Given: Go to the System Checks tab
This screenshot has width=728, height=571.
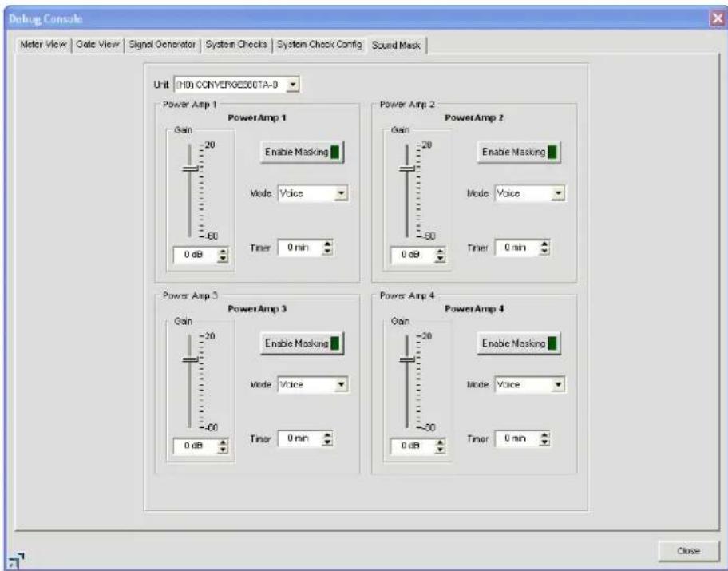Looking at the screenshot, I should [235, 45].
